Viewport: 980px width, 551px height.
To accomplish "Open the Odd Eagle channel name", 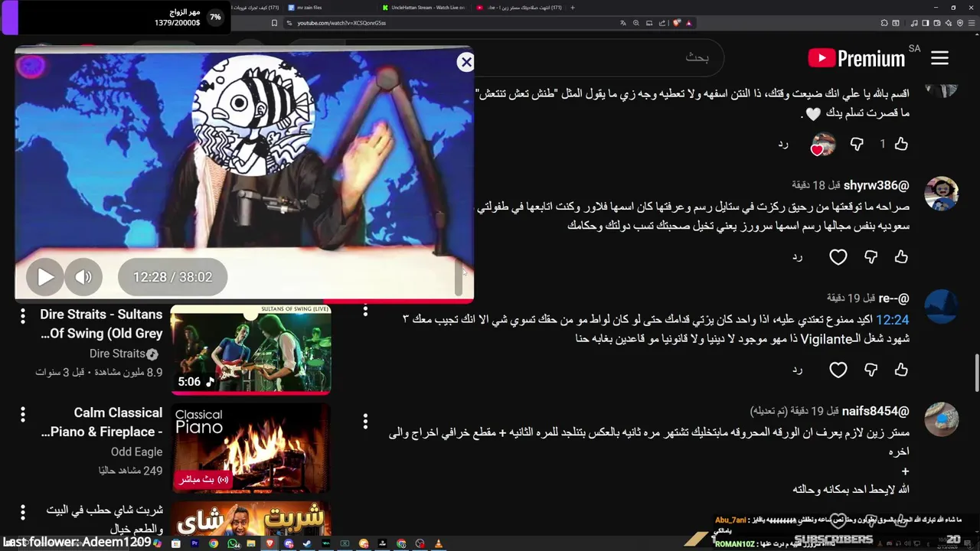I will [x=136, y=452].
